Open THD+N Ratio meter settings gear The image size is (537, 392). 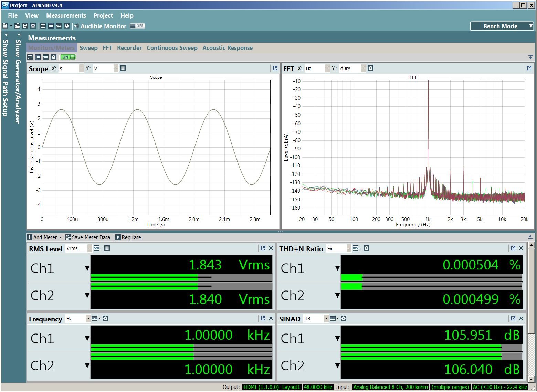tap(366, 248)
